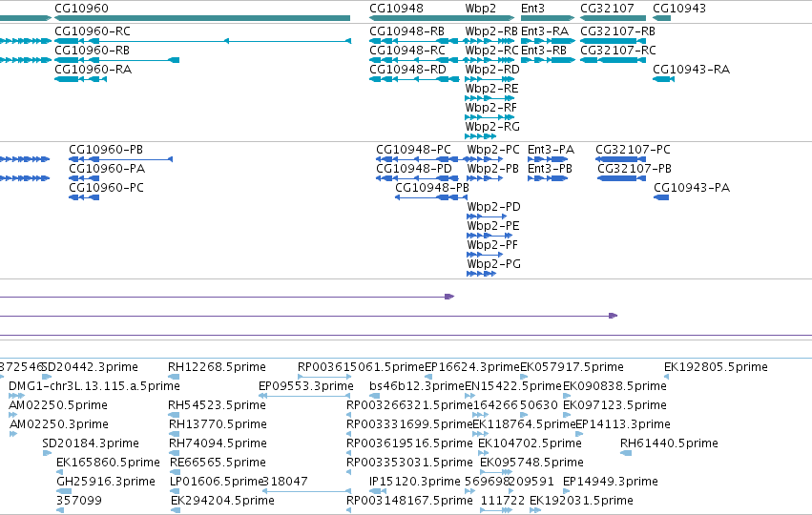This screenshot has width=812, height=515.
Task: Select the Wbp2 gene label
Action: [x=481, y=9]
